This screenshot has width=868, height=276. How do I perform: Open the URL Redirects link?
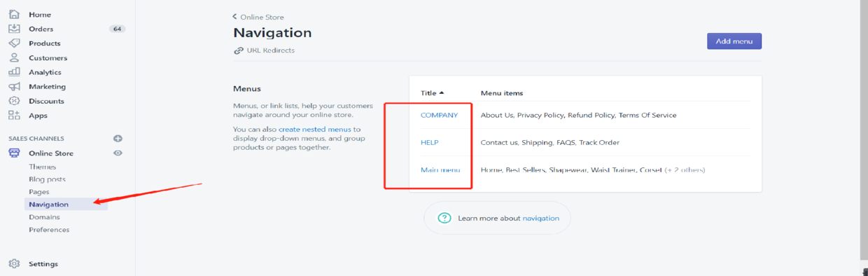coord(270,50)
